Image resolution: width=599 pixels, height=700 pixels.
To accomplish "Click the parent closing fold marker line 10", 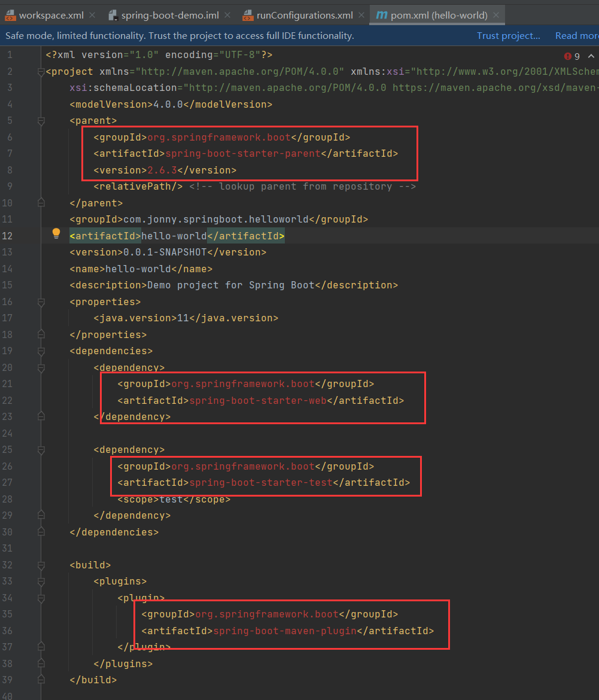I will coord(41,203).
